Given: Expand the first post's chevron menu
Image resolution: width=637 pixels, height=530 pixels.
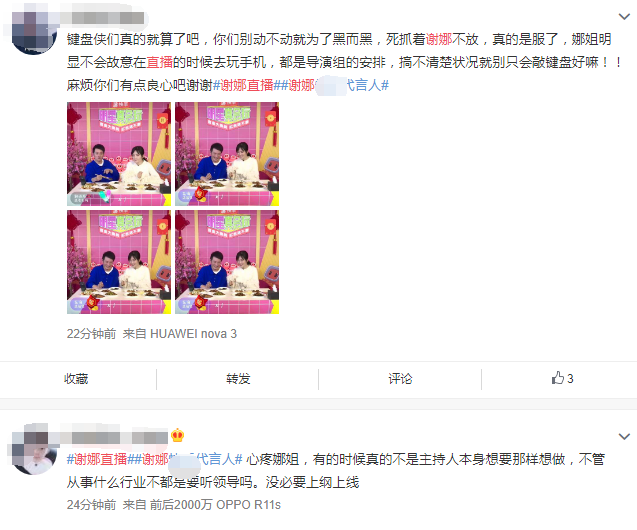Looking at the screenshot, I should 624,16.
